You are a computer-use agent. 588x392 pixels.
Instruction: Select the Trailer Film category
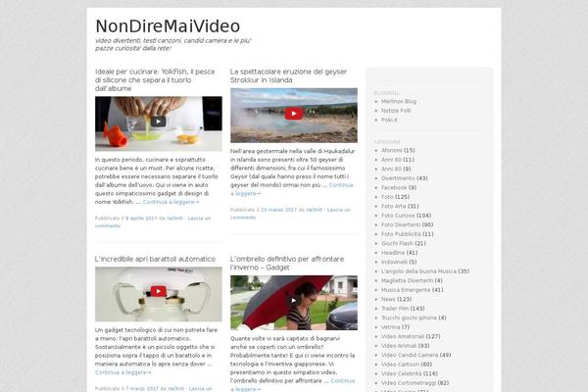click(395, 309)
